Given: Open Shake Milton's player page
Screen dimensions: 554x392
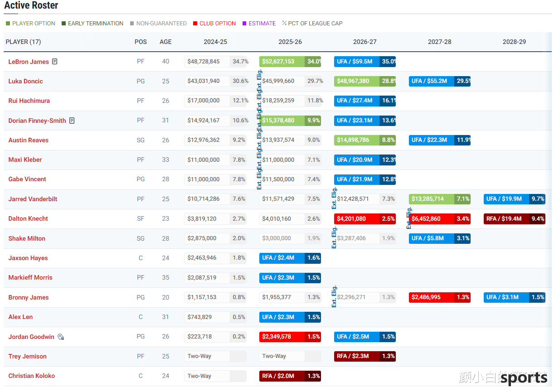Looking at the screenshot, I should pyautogui.click(x=27, y=238).
